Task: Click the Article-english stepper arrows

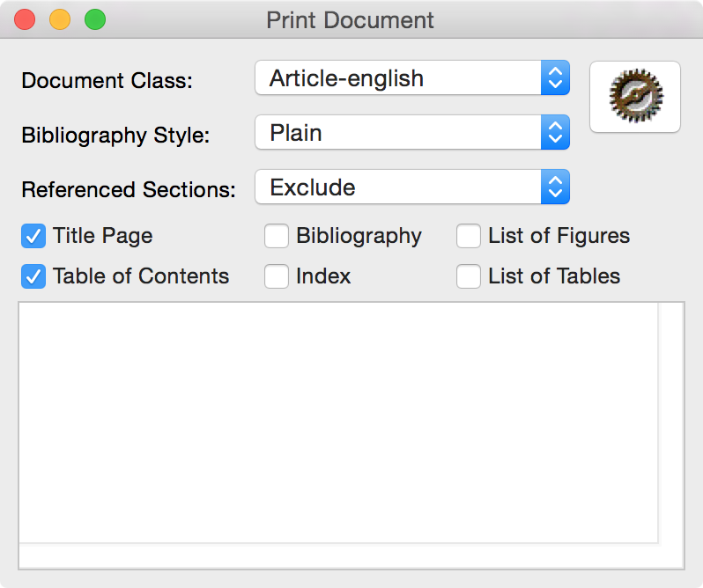Action: [x=555, y=78]
